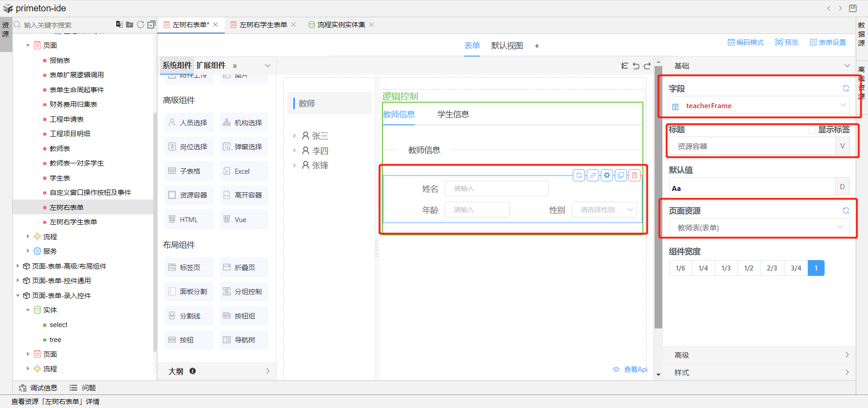Image resolution: width=868 pixels, height=408 pixels.
Task: Click the refresh icon in resource search bar
Action: 141,24
